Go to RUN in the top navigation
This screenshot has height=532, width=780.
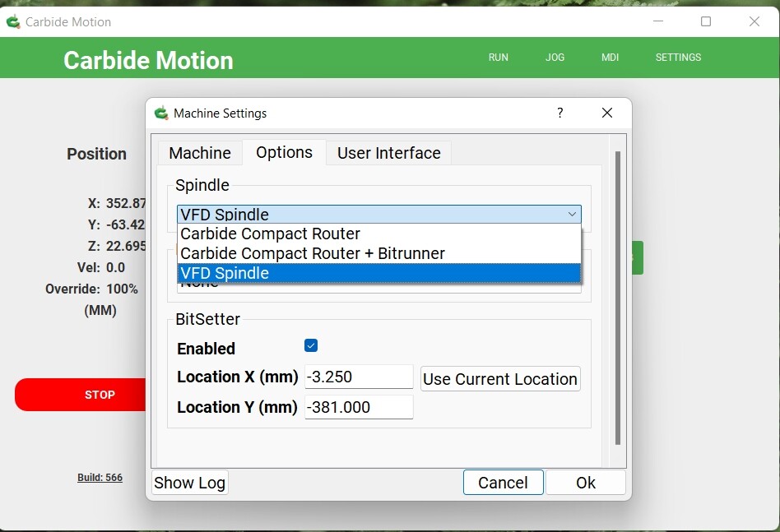coord(499,58)
